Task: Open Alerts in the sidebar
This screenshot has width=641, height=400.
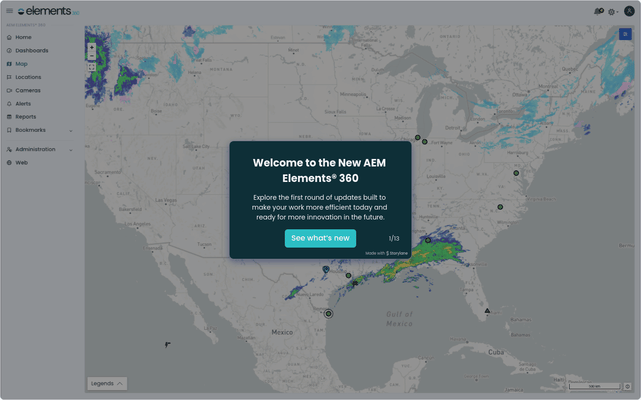Action: click(23, 103)
